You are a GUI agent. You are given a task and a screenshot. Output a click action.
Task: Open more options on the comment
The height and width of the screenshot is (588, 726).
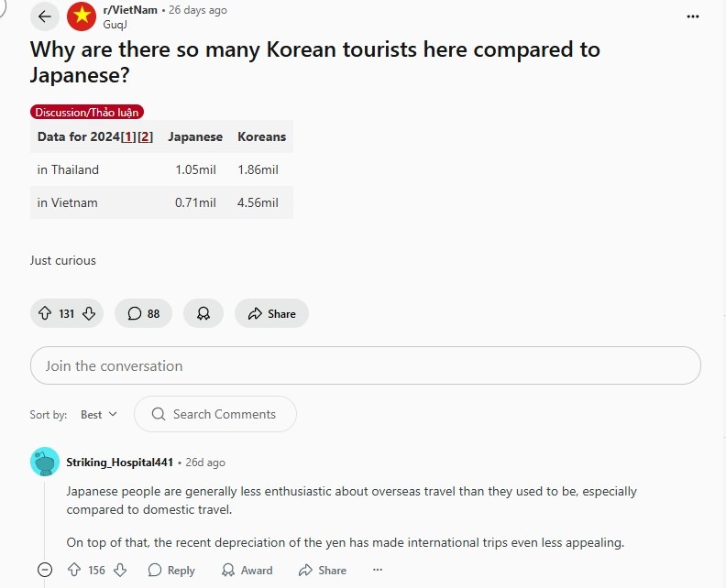point(377,570)
